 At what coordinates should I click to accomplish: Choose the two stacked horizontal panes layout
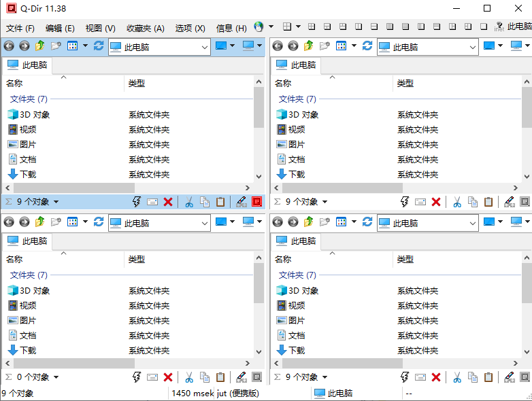click(374, 27)
